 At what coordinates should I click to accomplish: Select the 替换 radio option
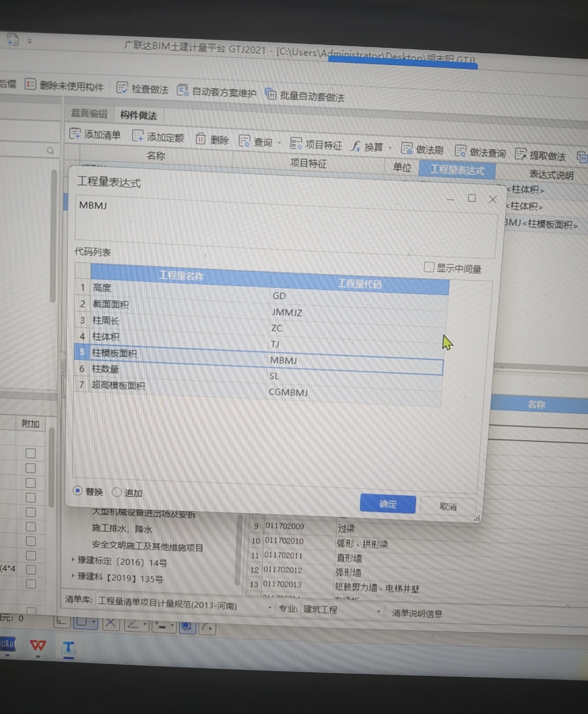click(x=77, y=490)
